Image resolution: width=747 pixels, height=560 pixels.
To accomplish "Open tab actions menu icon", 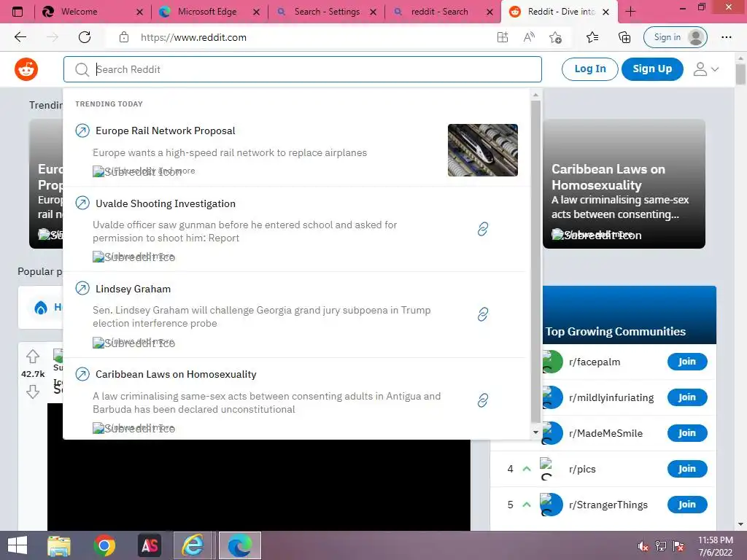I will [18, 12].
